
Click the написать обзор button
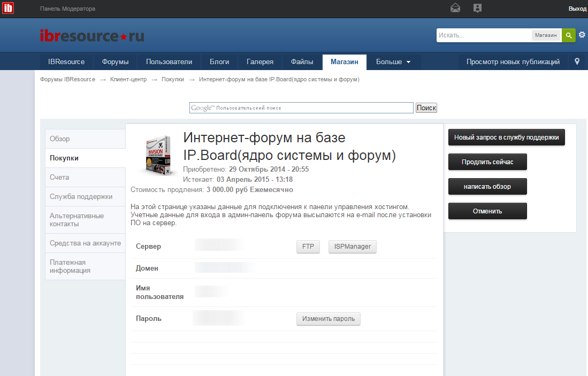pos(487,186)
